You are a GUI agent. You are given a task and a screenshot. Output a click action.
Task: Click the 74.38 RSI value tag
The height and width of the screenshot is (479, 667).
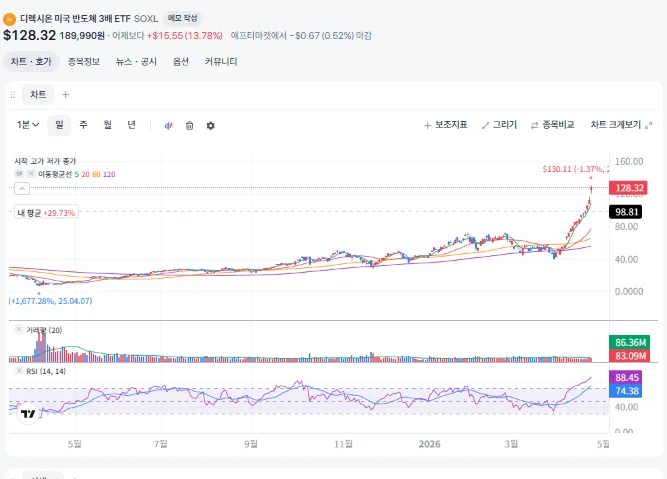pyautogui.click(x=626, y=391)
